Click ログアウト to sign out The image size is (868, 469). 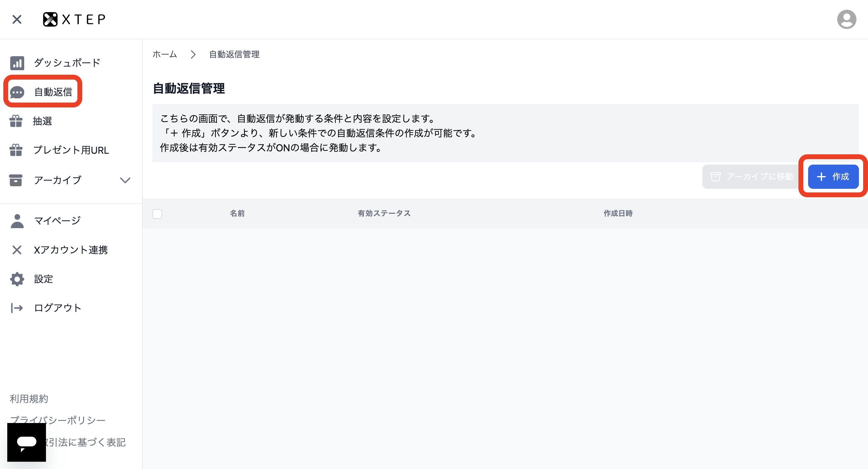point(58,308)
